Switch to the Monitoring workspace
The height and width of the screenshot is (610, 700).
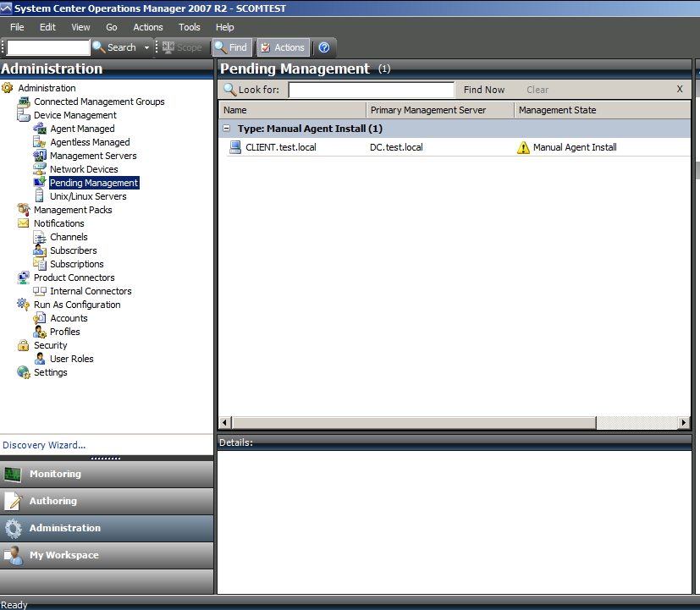click(55, 474)
